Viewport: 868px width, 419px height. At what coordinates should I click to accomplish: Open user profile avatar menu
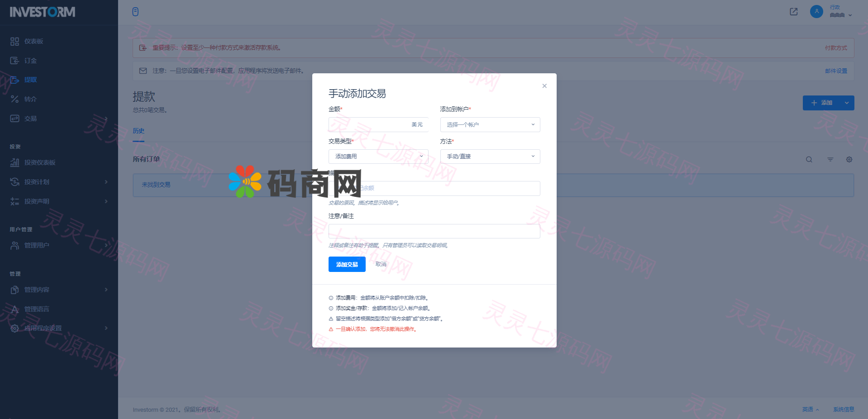coord(816,11)
